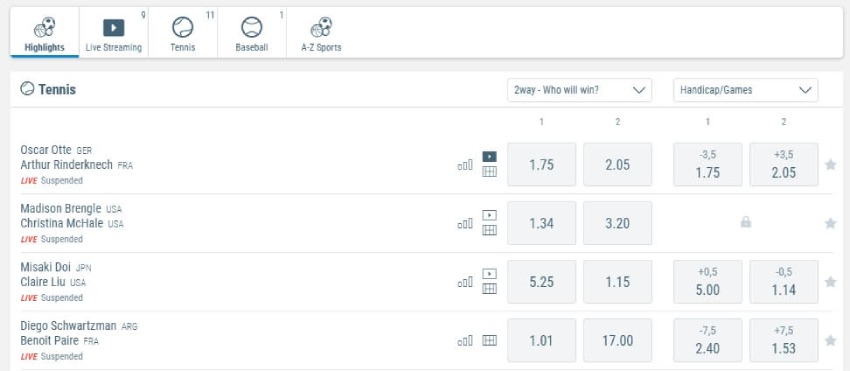Open live stream icon for Doi vs Liu
Image resolution: width=850 pixels, height=371 pixels.
[489, 274]
